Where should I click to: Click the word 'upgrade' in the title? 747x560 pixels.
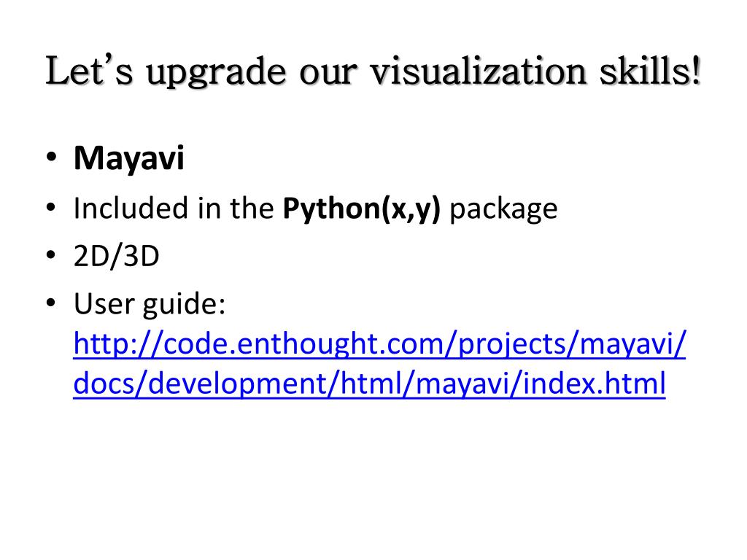point(216,74)
